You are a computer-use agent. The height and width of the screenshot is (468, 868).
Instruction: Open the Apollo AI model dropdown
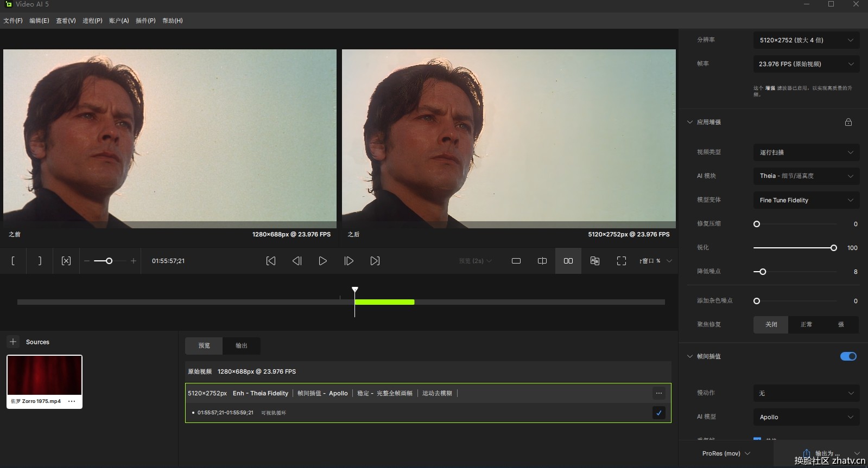(x=806, y=417)
